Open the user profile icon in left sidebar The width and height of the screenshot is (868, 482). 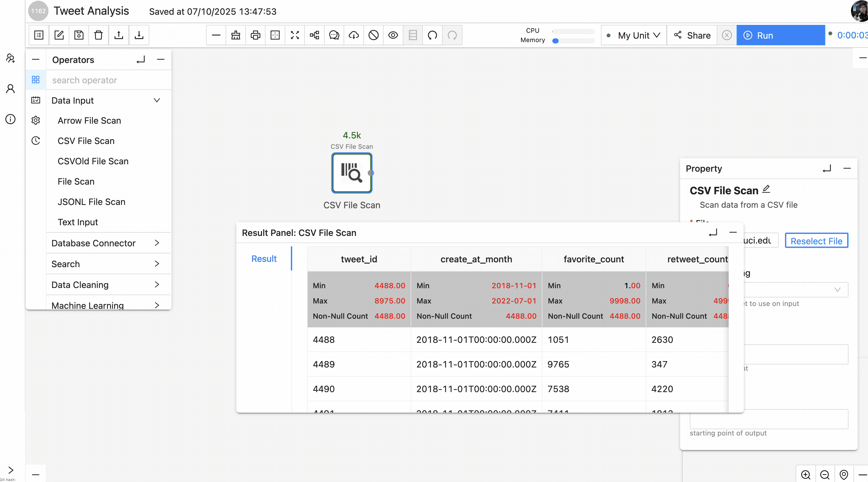coord(10,89)
